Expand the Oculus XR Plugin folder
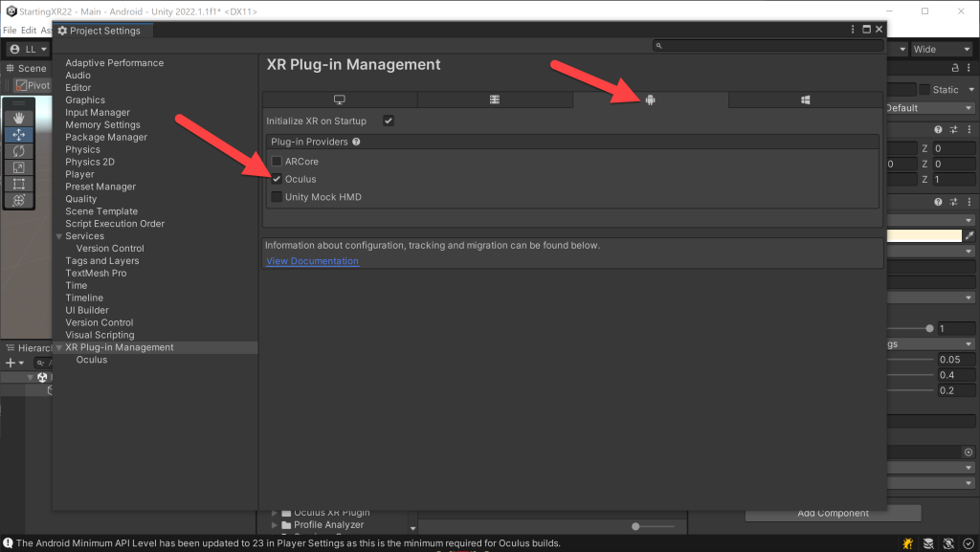The width and height of the screenshot is (980, 552). click(275, 514)
